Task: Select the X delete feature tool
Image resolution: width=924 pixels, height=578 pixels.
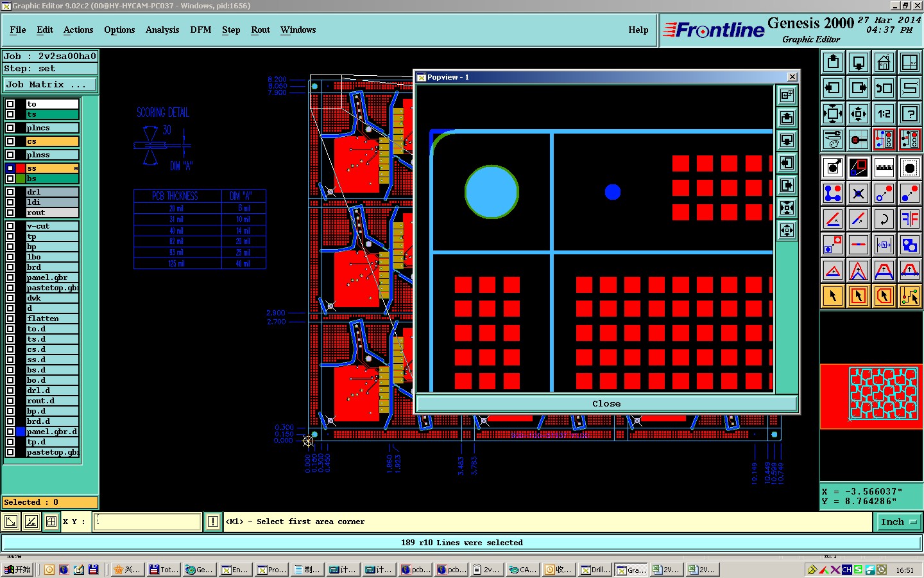Action: click(859, 193)
